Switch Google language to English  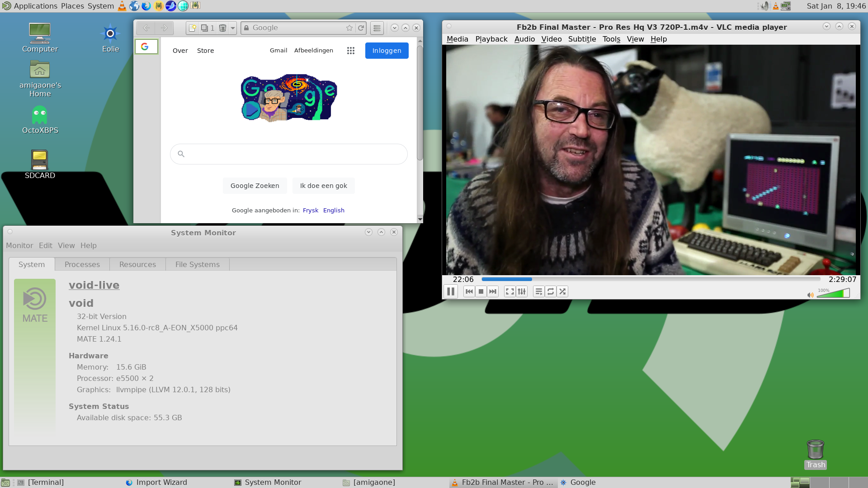(x=334, y=211)
